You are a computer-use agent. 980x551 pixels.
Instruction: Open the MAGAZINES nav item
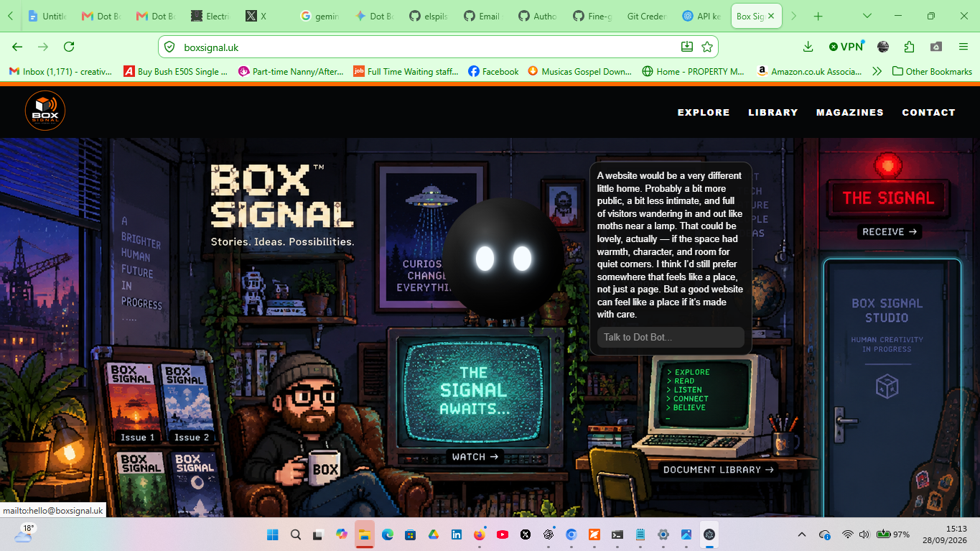click(849, 112)
